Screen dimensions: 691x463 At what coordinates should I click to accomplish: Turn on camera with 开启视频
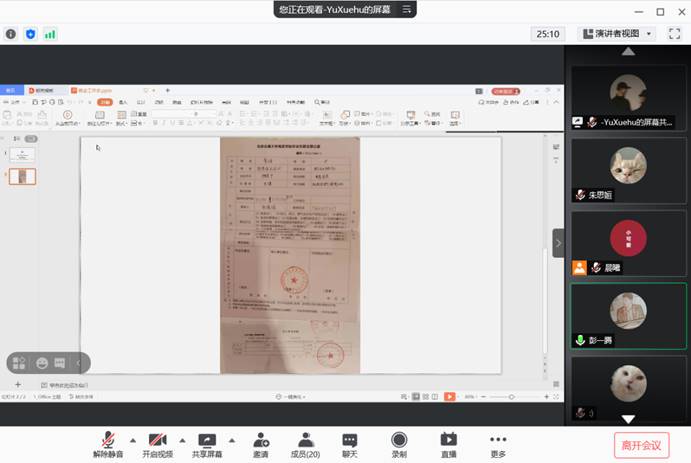(x=156, y=443)
